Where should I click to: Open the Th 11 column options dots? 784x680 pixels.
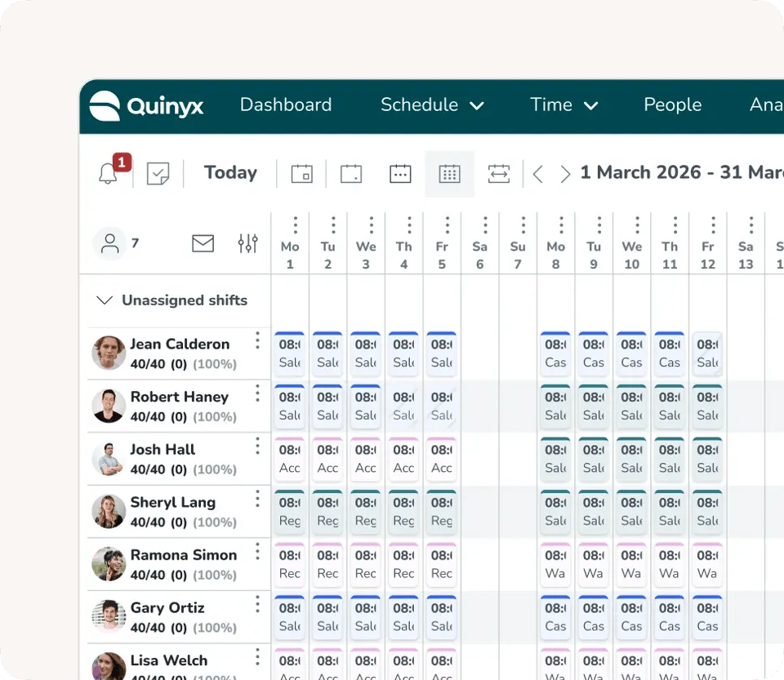(x=675, y=225)
